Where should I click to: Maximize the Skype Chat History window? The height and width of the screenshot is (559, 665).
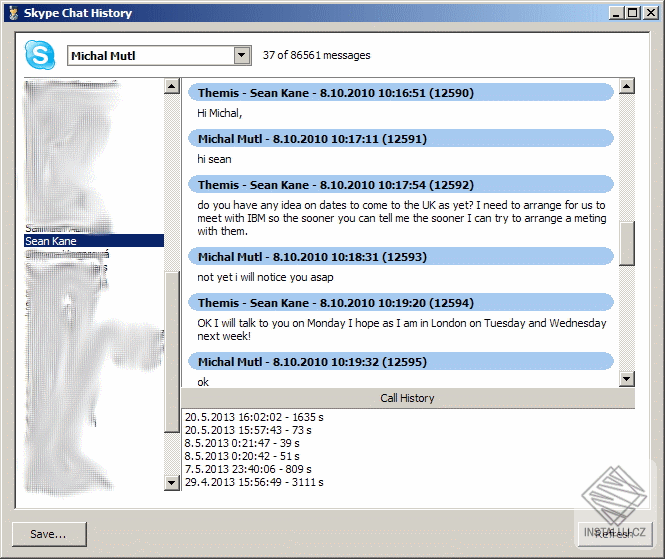[x=632, y=13]
